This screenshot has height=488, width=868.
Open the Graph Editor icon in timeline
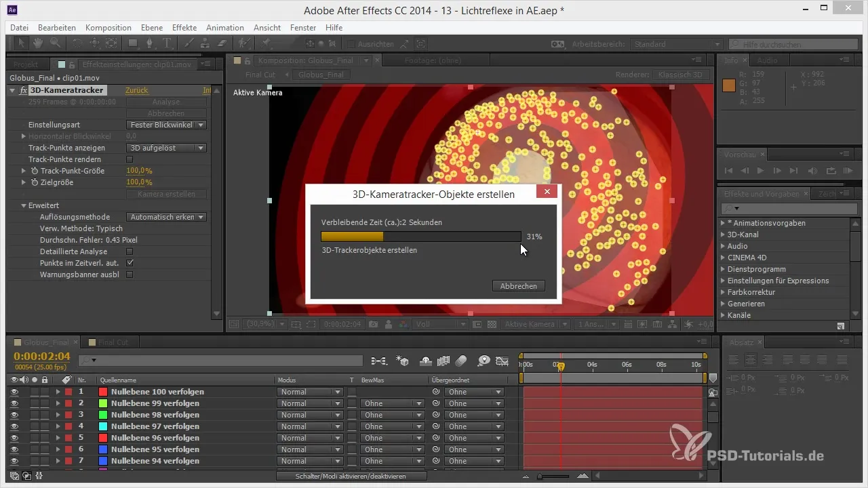[502, 361]
